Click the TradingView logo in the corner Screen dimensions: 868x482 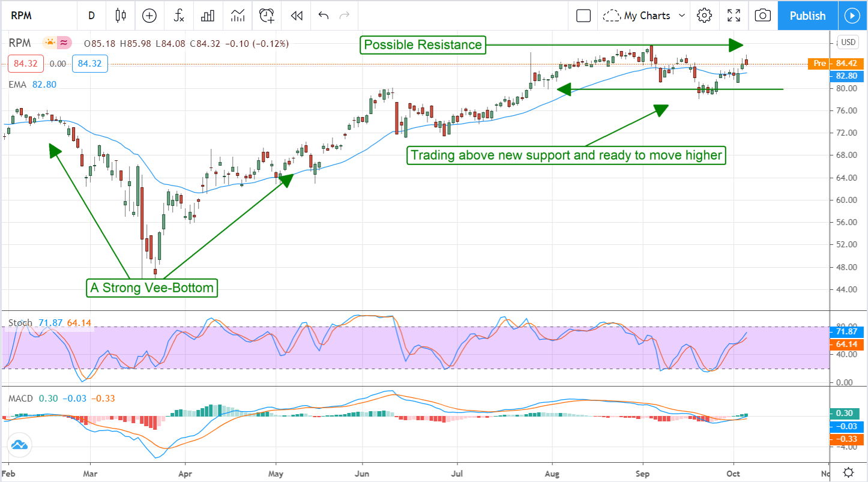pos(19,445)
